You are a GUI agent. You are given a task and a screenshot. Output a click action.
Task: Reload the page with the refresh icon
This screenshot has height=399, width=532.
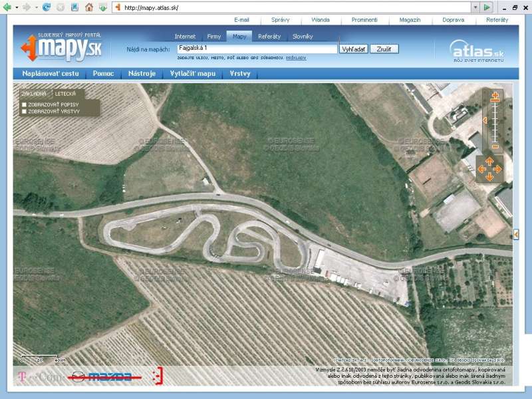click(46, 7)
